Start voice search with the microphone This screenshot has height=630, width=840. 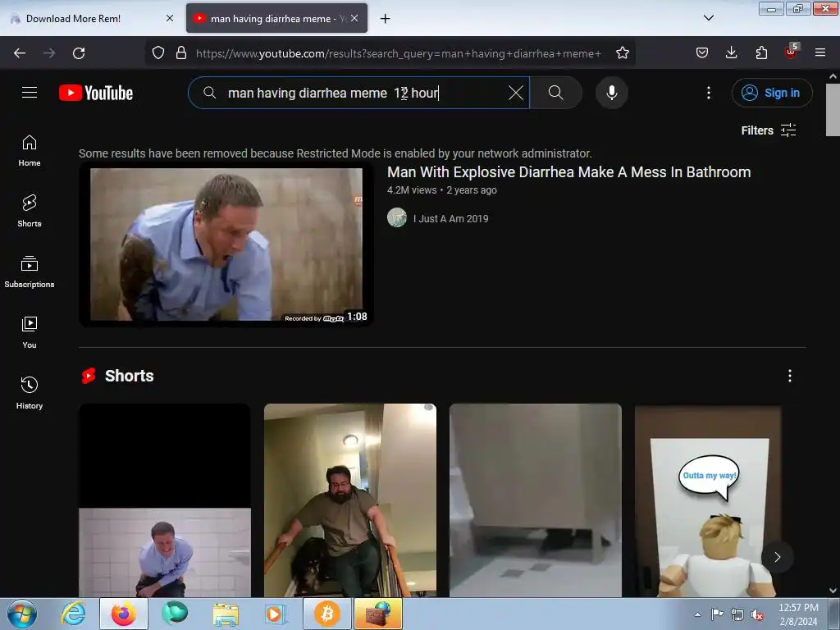tap(612, 93)
